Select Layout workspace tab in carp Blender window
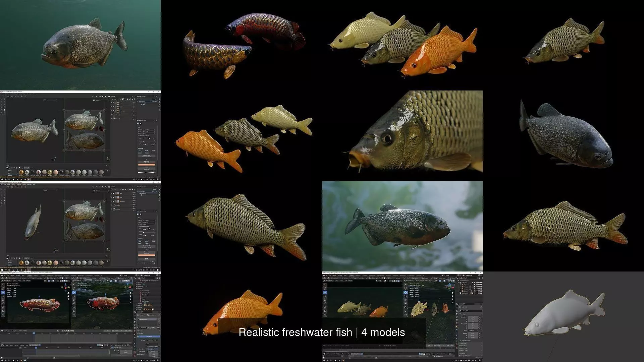This screenshot has width=644, height=362. tap(352, 276)
